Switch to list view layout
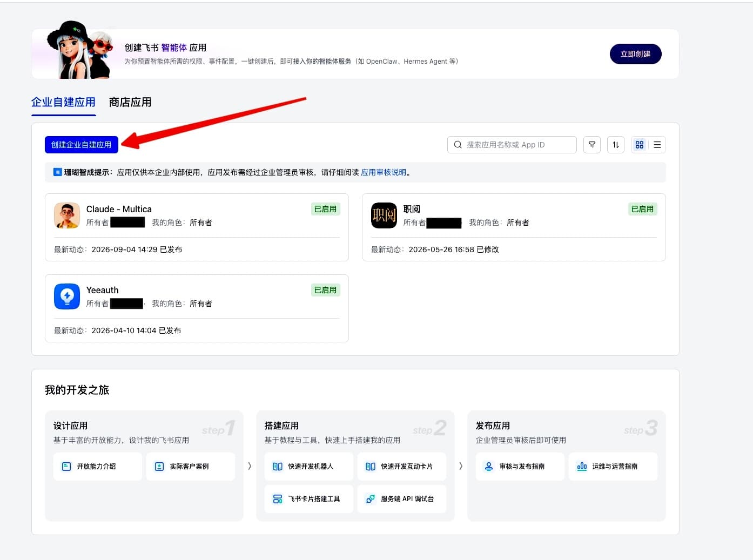 tap(657, 145)
